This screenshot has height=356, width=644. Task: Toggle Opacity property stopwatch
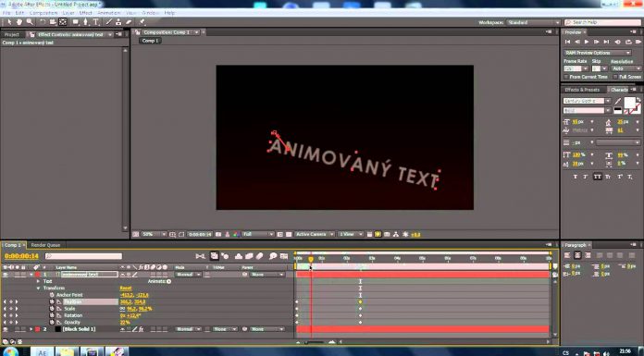tap(52, 323)
